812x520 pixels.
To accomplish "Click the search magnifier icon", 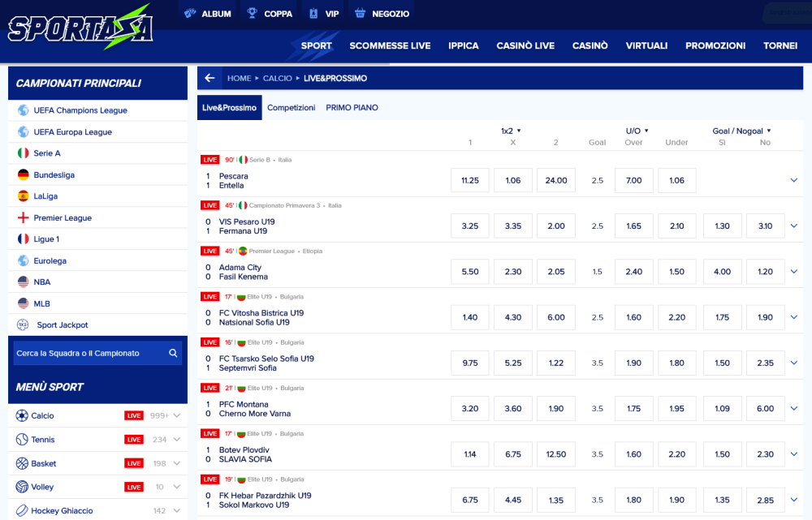I will point(173,353).
